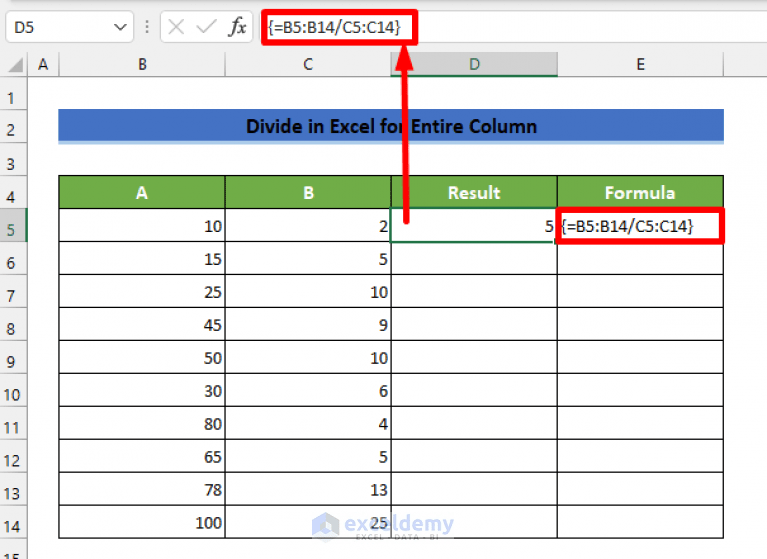Select the cell containing 50
This screenshot has height=559, width=767.
tap(142, 358)
